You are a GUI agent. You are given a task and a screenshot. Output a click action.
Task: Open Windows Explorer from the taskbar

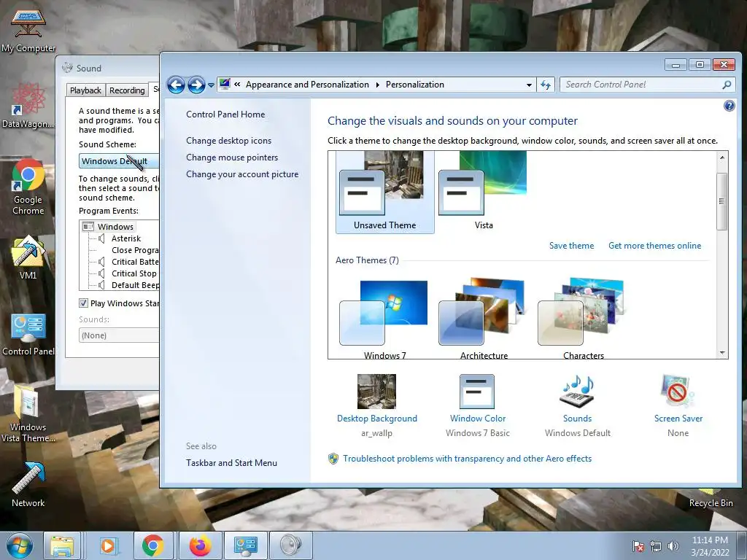pos(62,545)
